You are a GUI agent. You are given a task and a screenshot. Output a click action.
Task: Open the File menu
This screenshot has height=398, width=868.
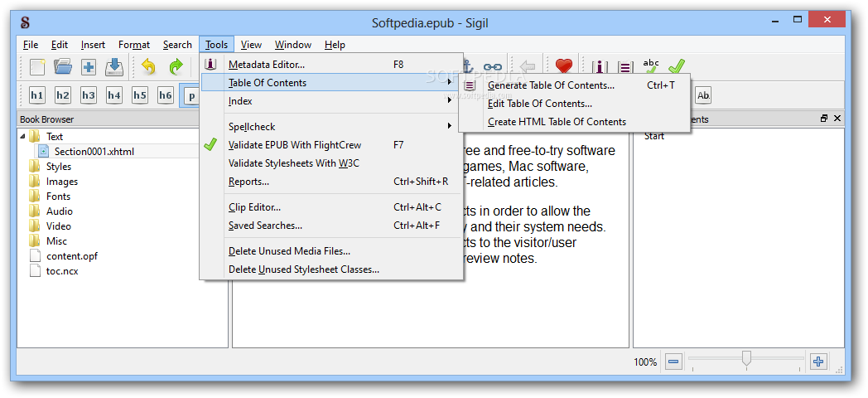[31, 44]
